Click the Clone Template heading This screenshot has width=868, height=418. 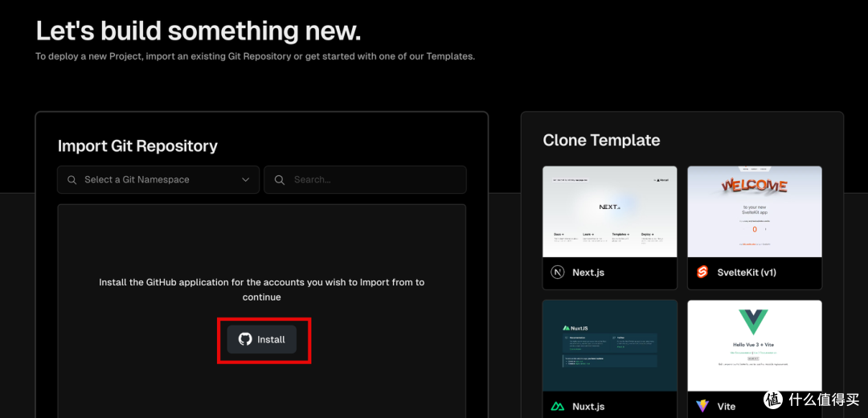pyautogui.click(x=601, y=140)
